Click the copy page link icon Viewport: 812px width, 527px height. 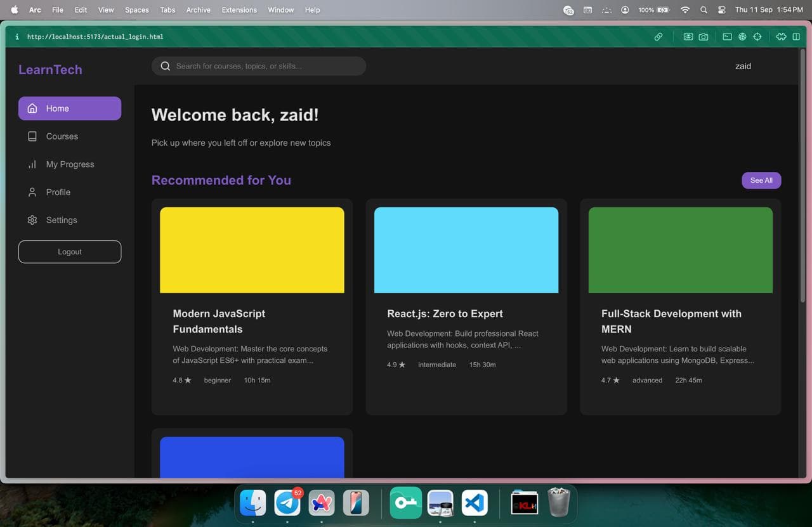click(x=658, y=37)
